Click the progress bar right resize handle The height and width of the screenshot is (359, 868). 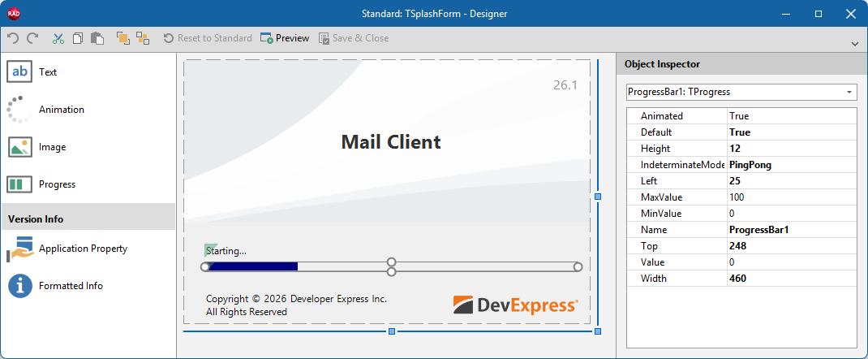pos(578,267)
